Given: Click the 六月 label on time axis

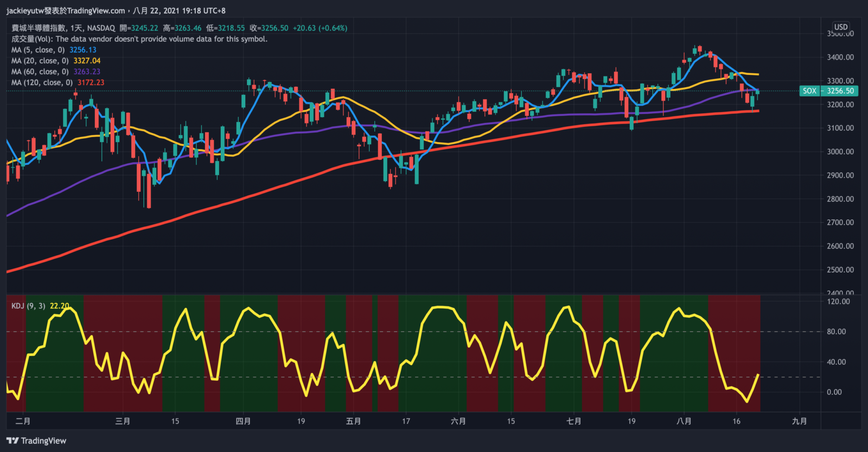Looking at the screenshot, I should pos(458,421).
